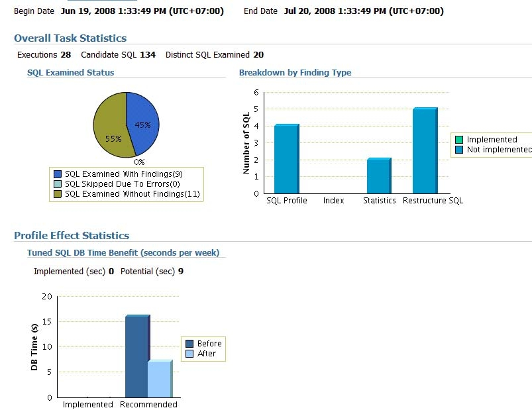
Task: Click the End Date value Jul 20, 2008
Action: 364,11
